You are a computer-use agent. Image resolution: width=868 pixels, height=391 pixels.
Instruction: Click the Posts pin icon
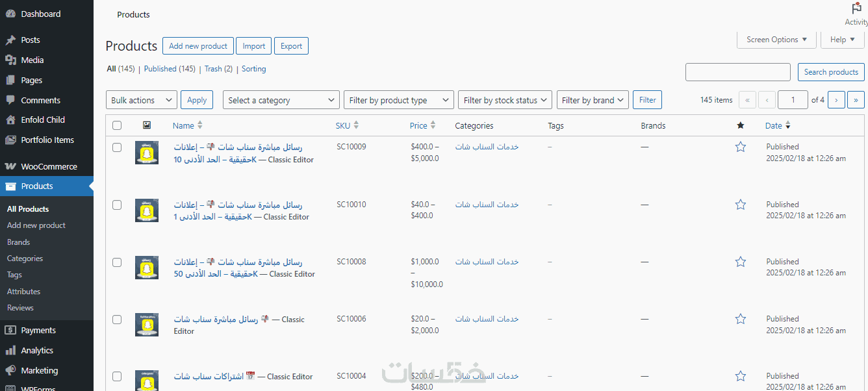point(10,40)
